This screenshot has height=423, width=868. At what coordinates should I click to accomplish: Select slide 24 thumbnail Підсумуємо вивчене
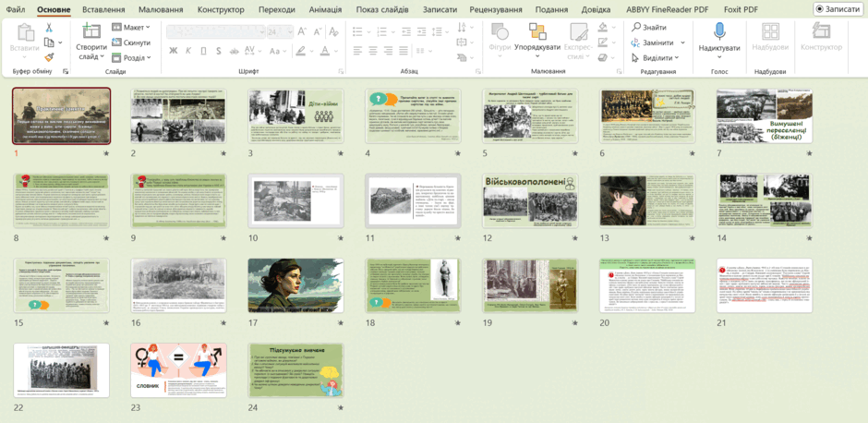pos(295,370)
